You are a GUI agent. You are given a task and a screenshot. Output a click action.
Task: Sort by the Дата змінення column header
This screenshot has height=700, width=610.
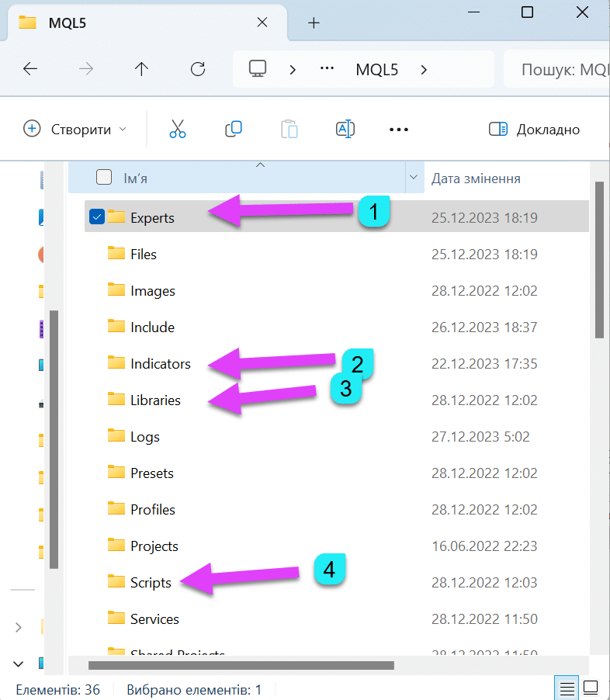click(476, 178)
